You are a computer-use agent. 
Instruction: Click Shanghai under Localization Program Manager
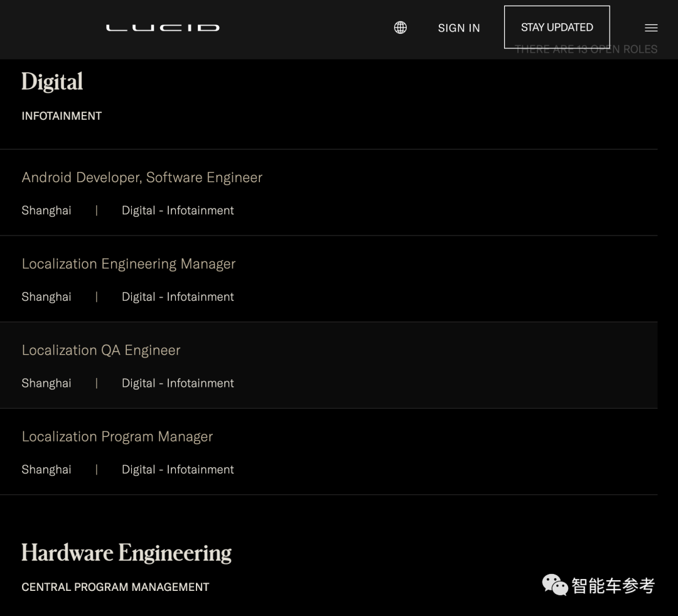46,469
